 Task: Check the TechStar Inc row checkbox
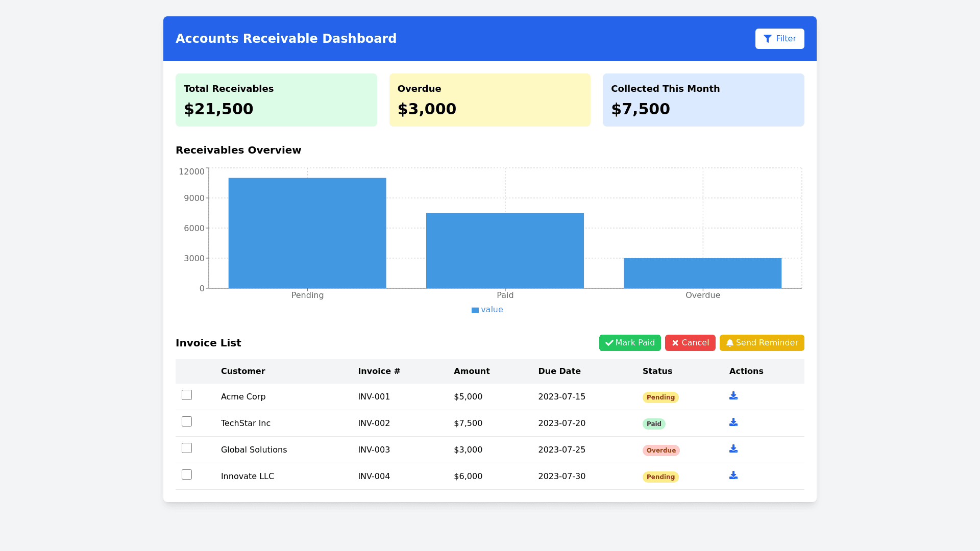pyautogui.click(x=187, y=422)
